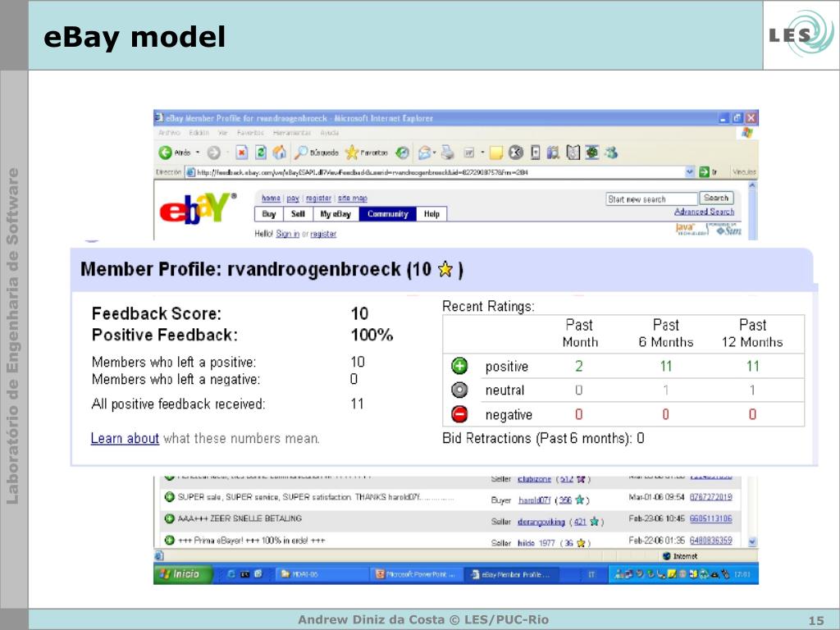This screenshot has width=840, height=630.
Task: Click the Edit document toolbar icon
Action: click(468, 153)
